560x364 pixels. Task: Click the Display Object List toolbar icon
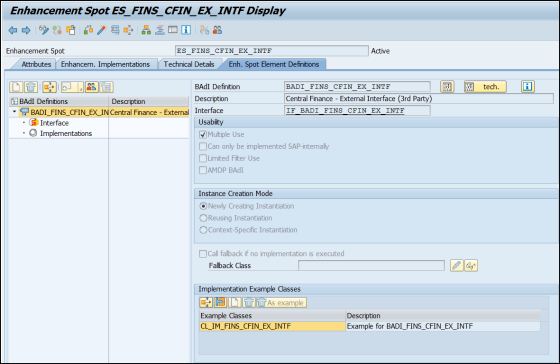click(128, 30)
